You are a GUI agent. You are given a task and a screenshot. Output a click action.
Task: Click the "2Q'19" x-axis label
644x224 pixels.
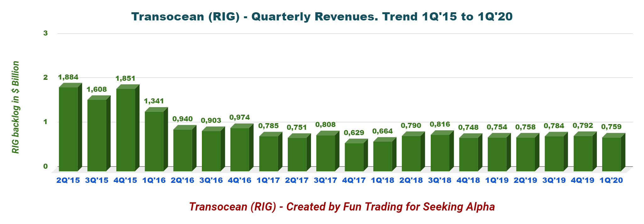(525, 180)
